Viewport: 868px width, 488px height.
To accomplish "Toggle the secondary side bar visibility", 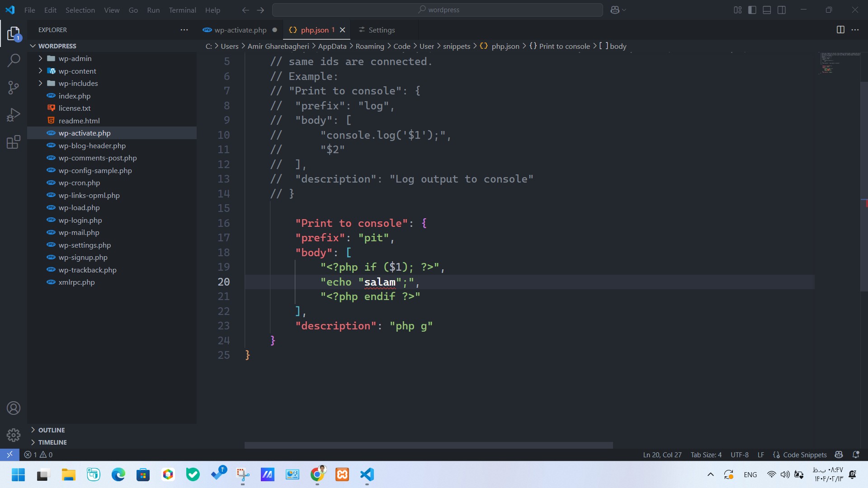I will [x=782, y=10].
